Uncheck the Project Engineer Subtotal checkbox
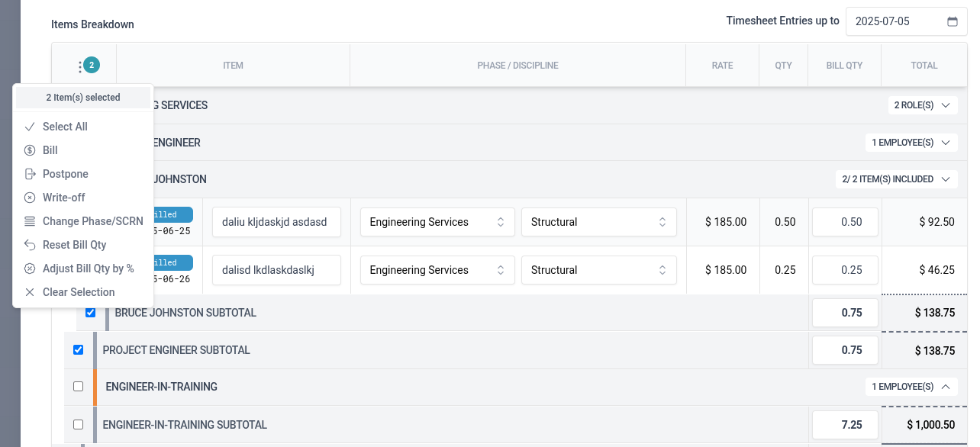This screenshot has height=447, width=980. (78, 350)
